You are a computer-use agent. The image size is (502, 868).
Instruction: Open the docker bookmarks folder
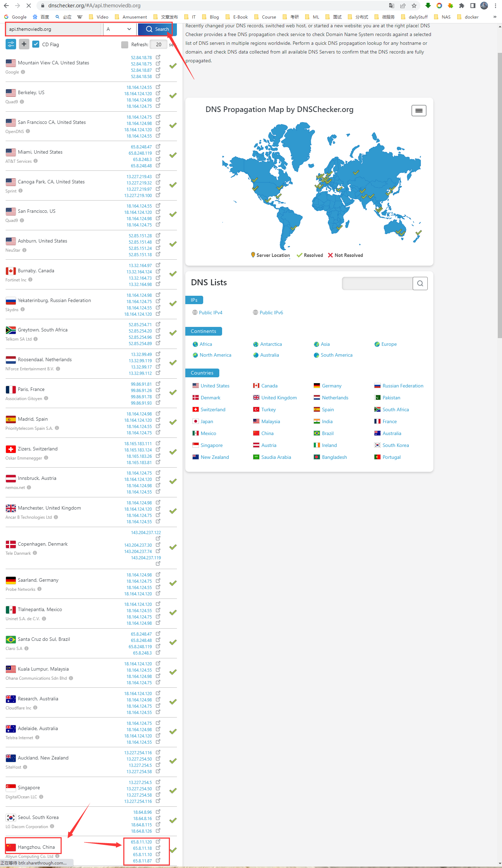point(468,17)
